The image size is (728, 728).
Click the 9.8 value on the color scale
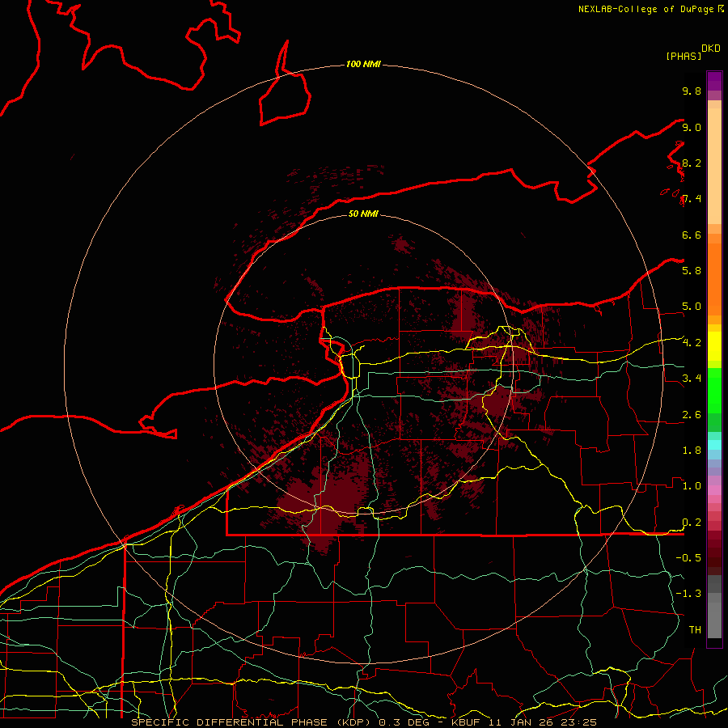click(692, 91)
